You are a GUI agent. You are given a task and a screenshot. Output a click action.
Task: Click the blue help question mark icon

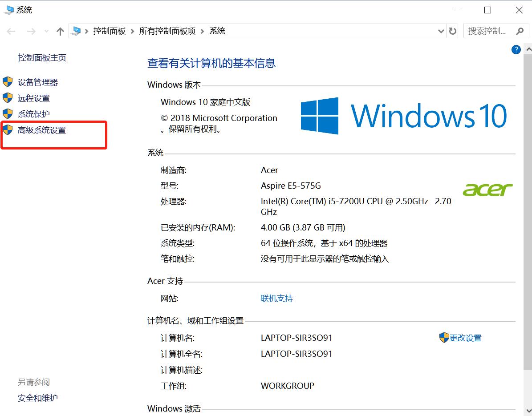tap(516, 49)
